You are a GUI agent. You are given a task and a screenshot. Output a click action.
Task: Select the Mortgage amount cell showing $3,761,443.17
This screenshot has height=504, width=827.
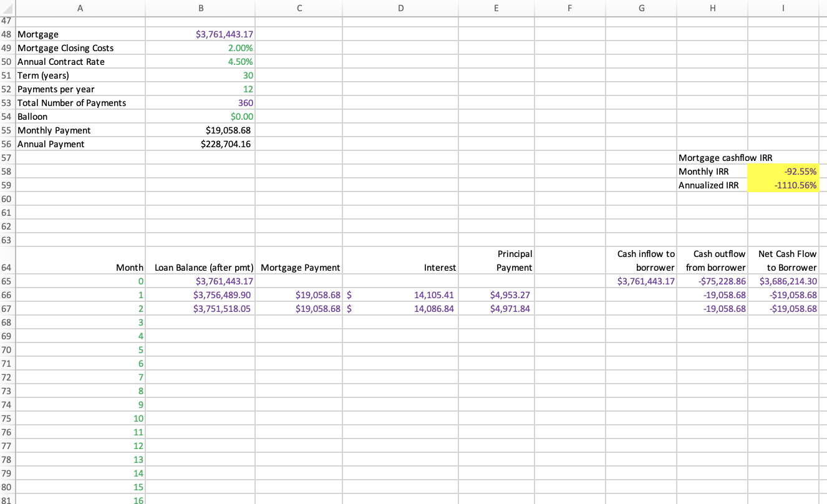tap(201, 34)
